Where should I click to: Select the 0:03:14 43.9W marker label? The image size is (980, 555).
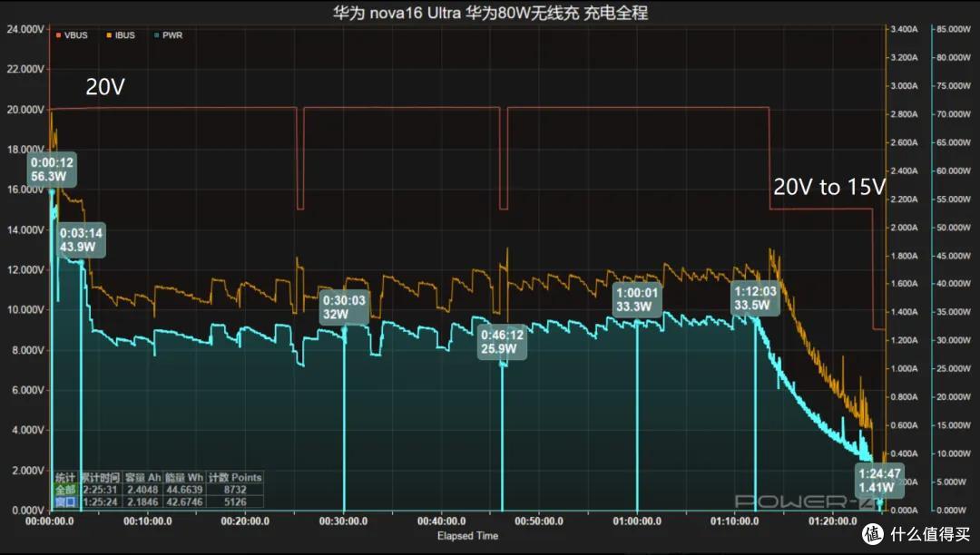(x=82, y=239)
